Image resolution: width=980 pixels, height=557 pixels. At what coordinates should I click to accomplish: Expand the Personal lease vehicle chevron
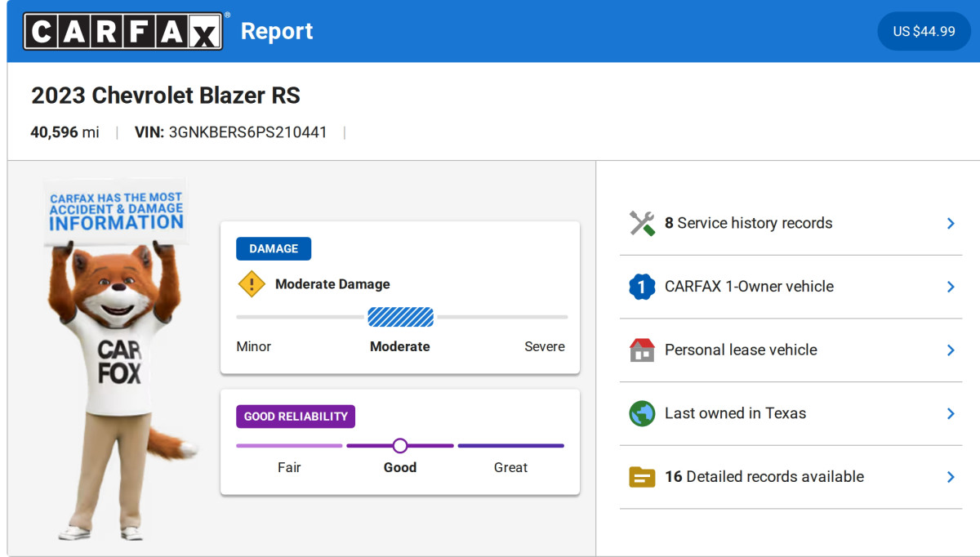(951, 350)
